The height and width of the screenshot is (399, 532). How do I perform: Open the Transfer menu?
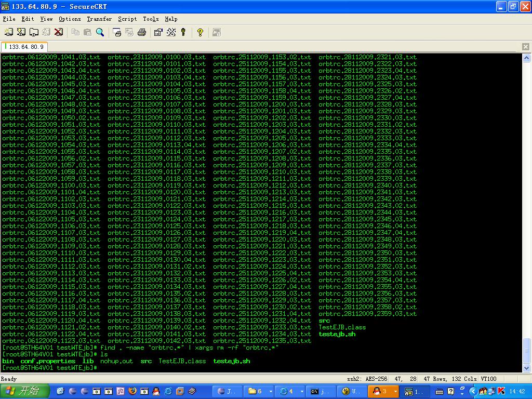tap(99, 19)
